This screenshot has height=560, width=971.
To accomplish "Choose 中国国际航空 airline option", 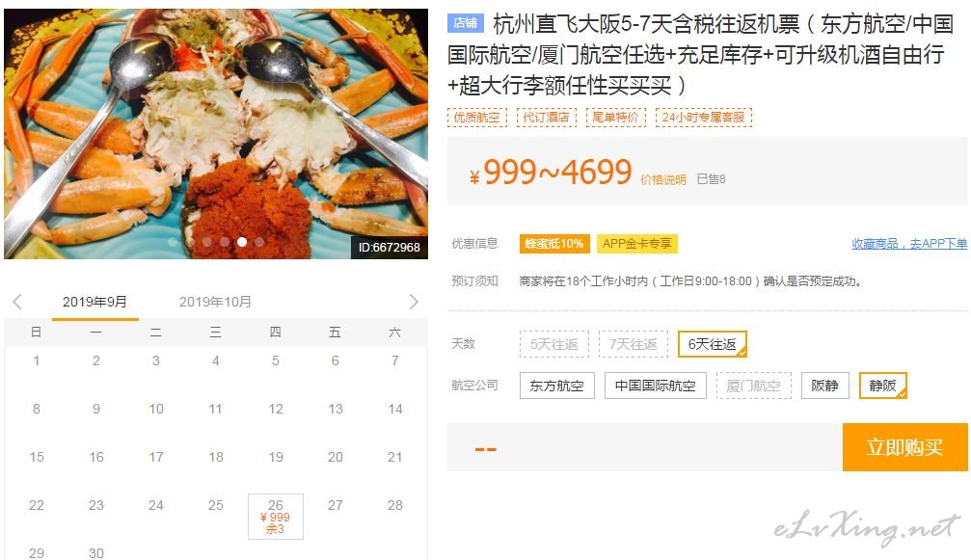I will point(655,386).
